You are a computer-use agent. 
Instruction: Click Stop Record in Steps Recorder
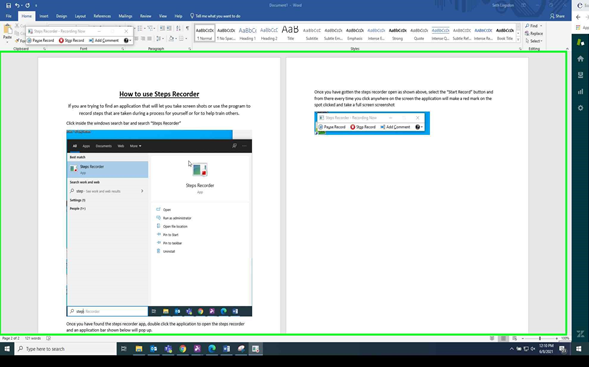coord(71,40)
